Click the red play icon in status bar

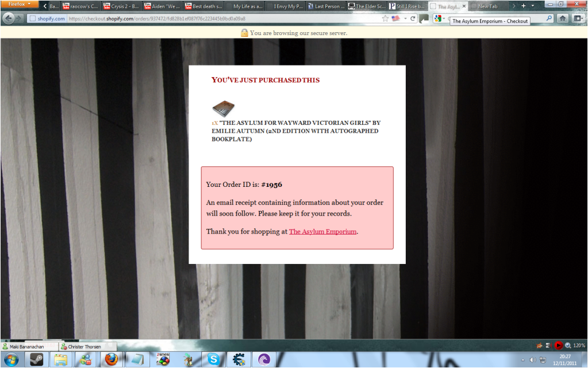[x=558, y=345]
